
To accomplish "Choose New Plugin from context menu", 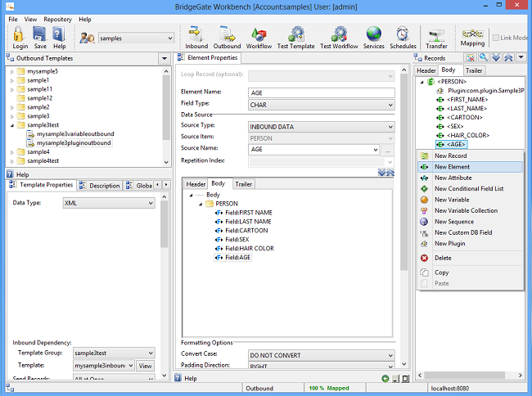I will point(471,244).
